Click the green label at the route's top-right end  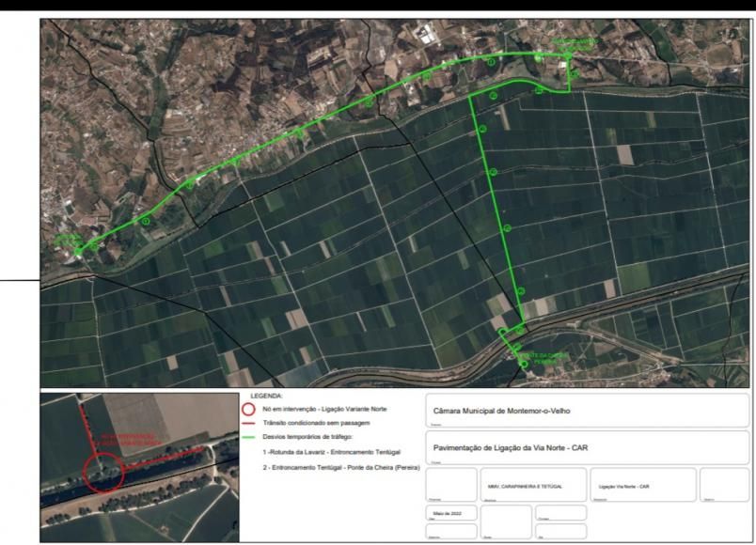point(573,43)
